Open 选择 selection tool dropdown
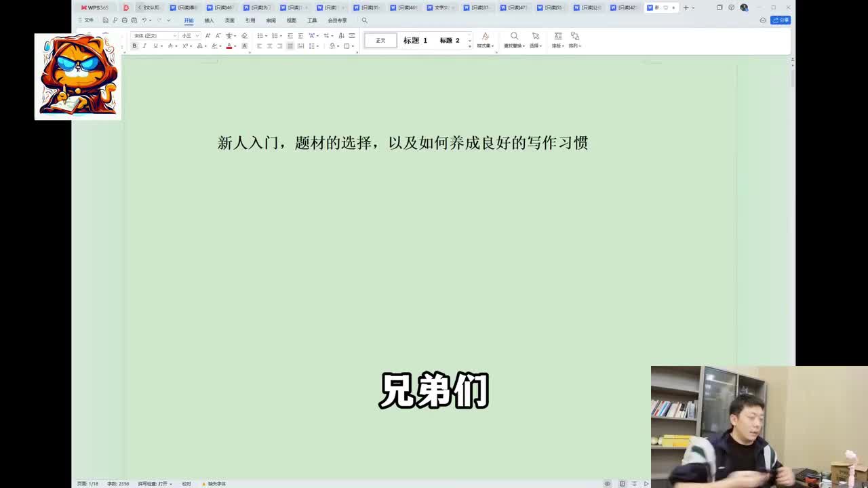868x488 pixels. point(536,41)
